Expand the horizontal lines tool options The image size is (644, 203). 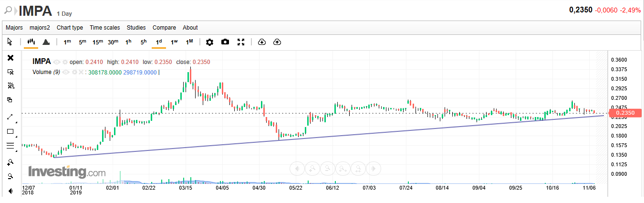(x=16, y=151)
